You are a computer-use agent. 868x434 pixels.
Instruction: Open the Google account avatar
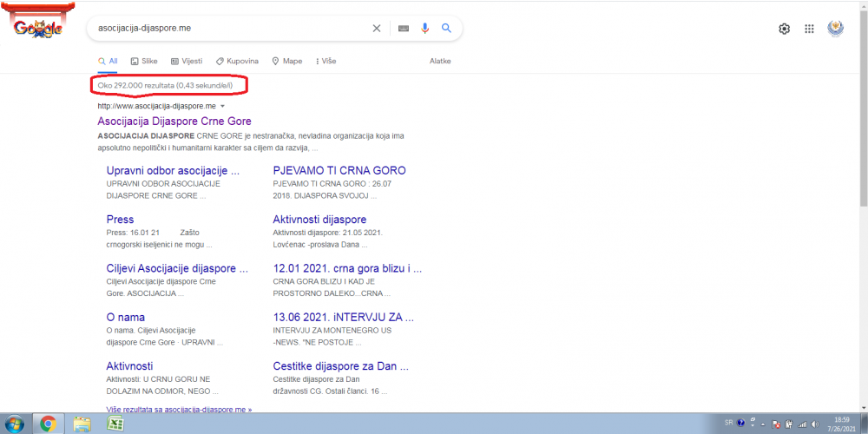point(835,28)
